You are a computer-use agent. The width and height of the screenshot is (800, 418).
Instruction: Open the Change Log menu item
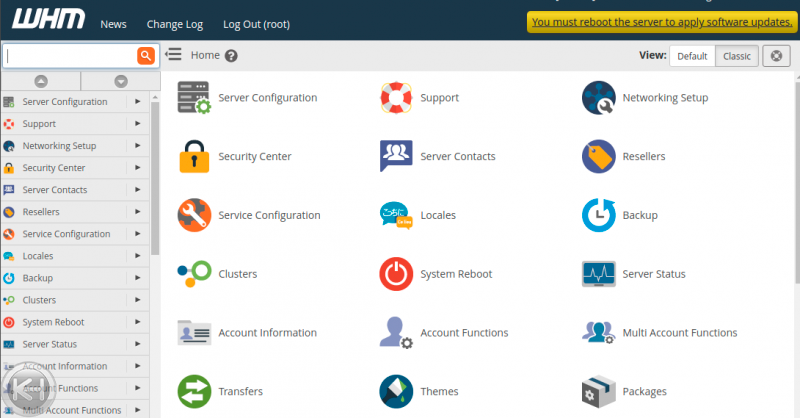coord(174,24)
